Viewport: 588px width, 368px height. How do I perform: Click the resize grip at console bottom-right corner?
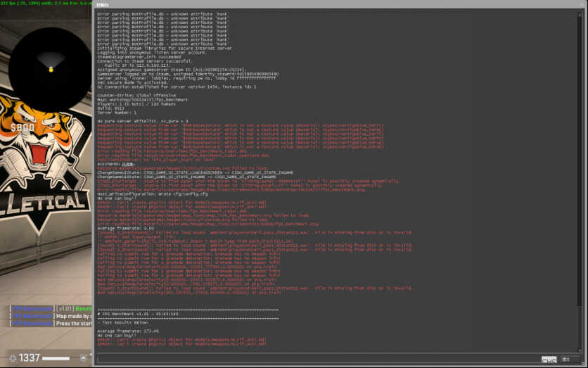point(582,364)
